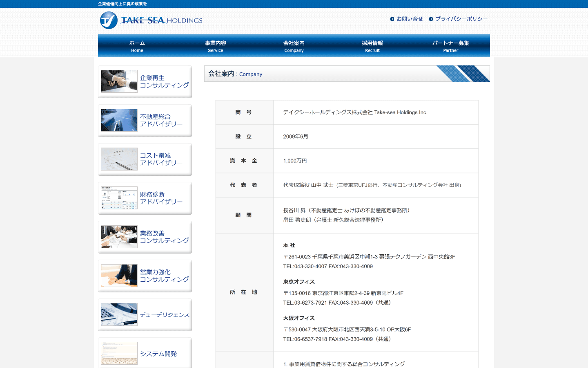This screenshot has width=588, height=368.
Task: Open the コスト削減アドバイザリー link
Action: tap(161, 159)
